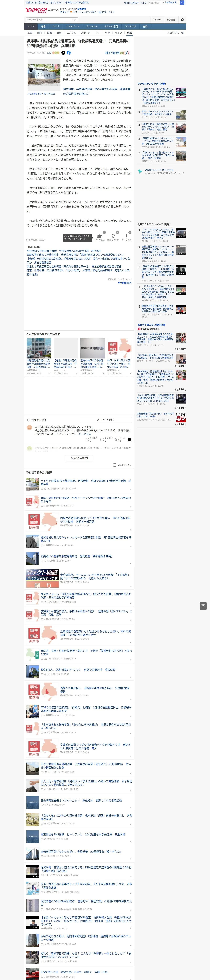
Task: Open the トップ tab
Action: point(31,27)
